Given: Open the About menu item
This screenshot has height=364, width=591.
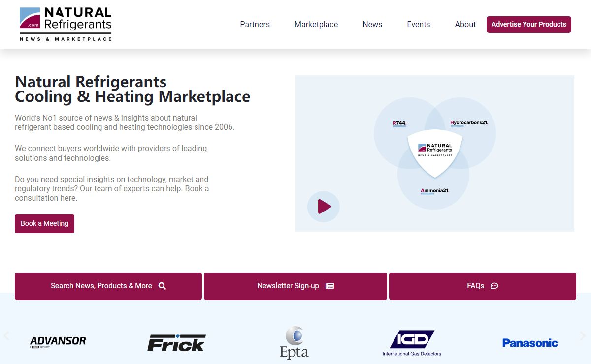Looking at the screenshot, I should (465, 24).
